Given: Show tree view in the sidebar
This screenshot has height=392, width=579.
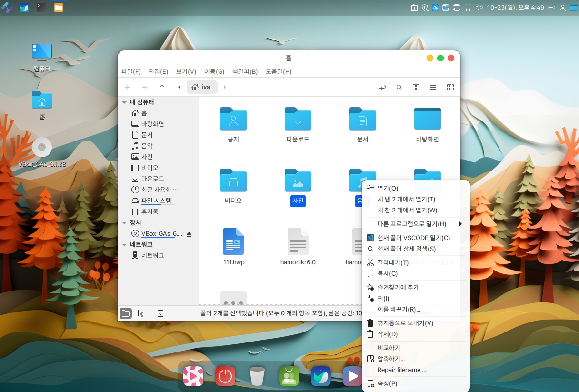Looking at the screenshot, I should [x=140, y=313].
